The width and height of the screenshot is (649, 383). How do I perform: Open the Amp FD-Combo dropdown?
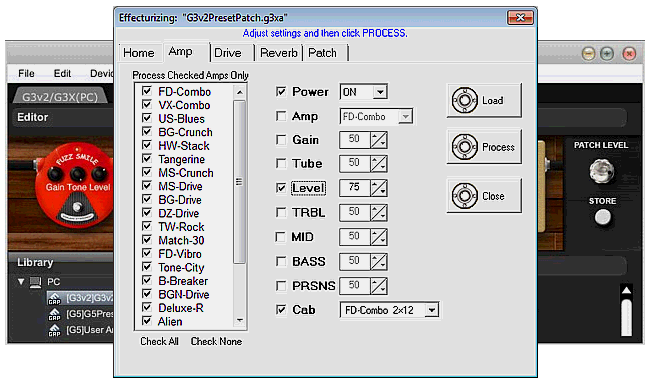pos(405,117)
